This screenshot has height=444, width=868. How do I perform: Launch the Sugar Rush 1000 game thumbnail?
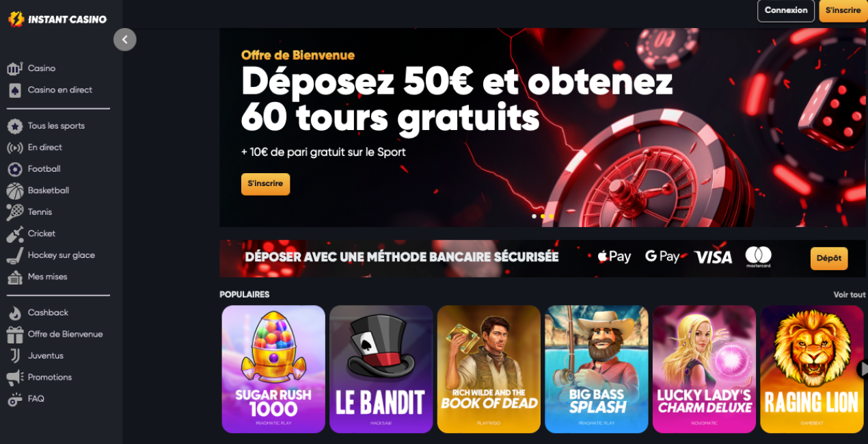point(273,369)
